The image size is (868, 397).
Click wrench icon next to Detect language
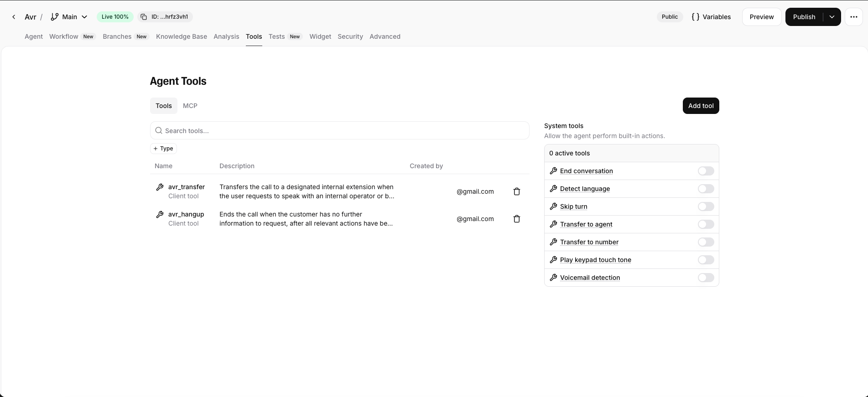click(x=553, y=189)
